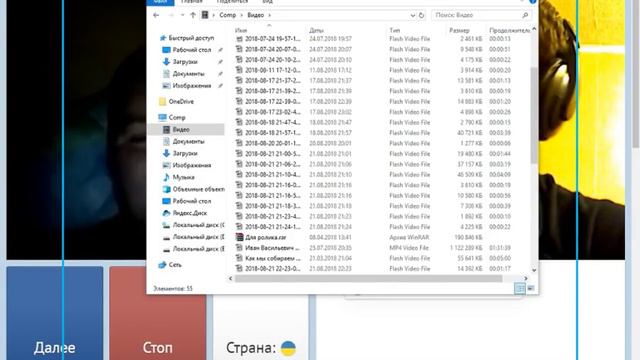Click file icon of 2018-08-17 22-39-0
The image size is (640, 360).
click(x=239, y=101)
